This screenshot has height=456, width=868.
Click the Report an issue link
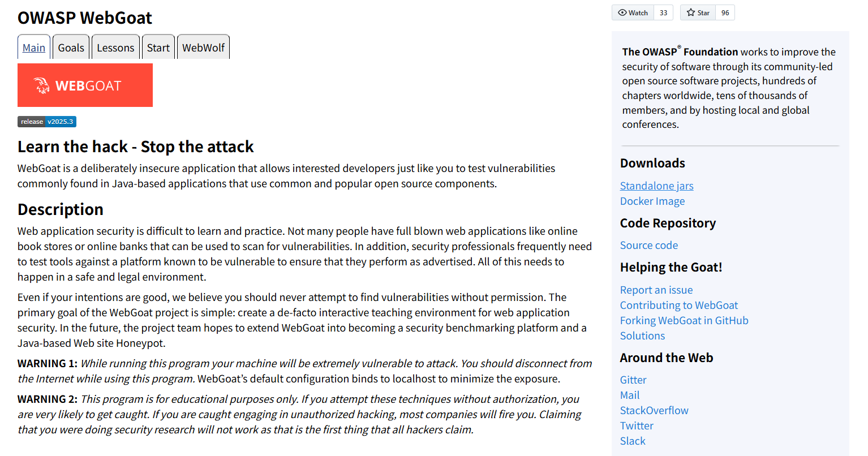[x=656, y=290]
